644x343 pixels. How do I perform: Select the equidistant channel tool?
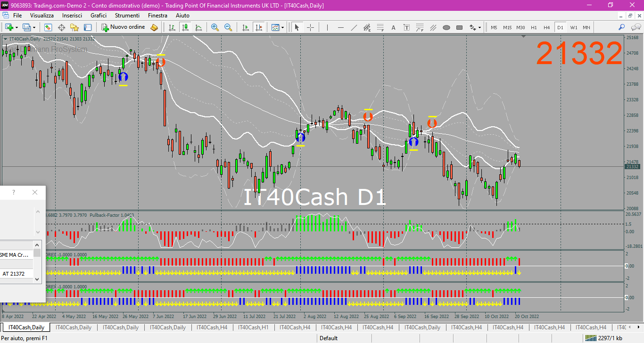point(367,27)
